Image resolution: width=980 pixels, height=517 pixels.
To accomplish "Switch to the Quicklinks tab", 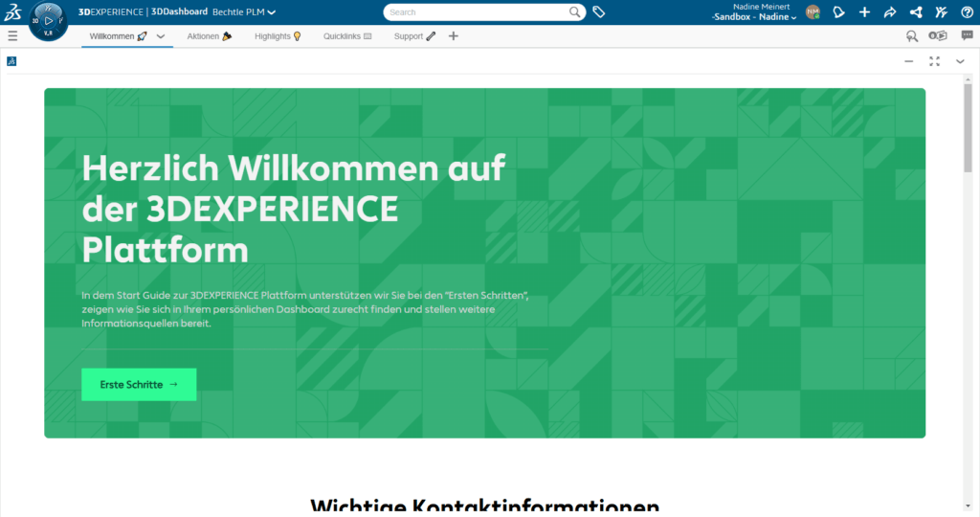I will [347, 36].
